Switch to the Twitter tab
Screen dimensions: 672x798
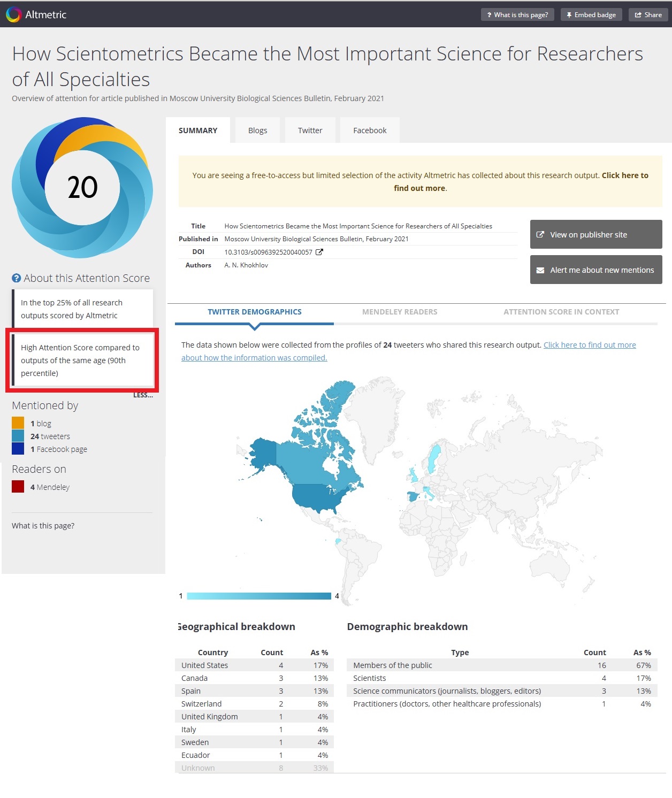(310, 131)
